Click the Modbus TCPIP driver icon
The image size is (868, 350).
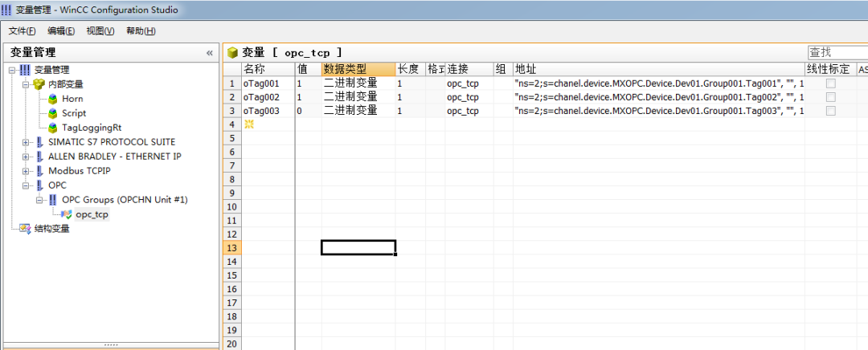(x=39, y=171)
